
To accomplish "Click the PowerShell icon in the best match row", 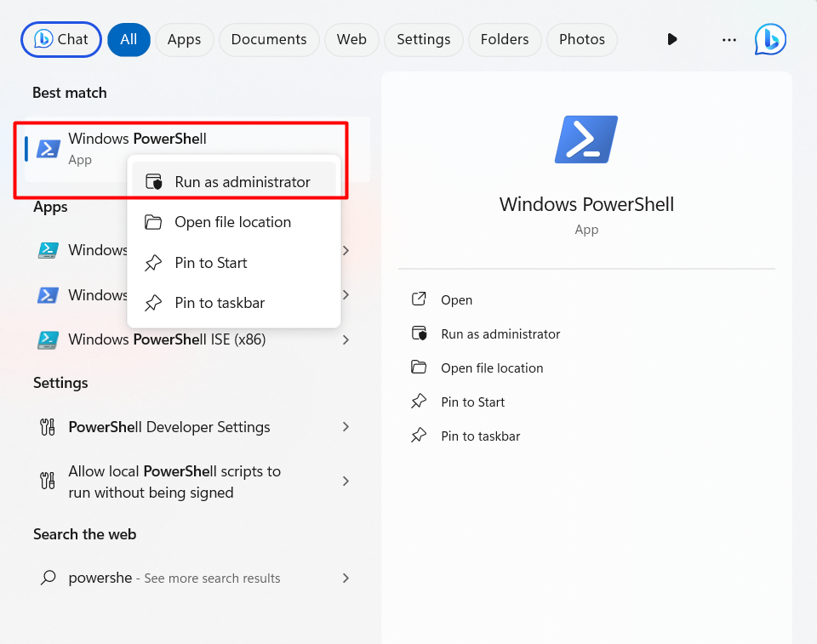I will [x=48, y=149].
